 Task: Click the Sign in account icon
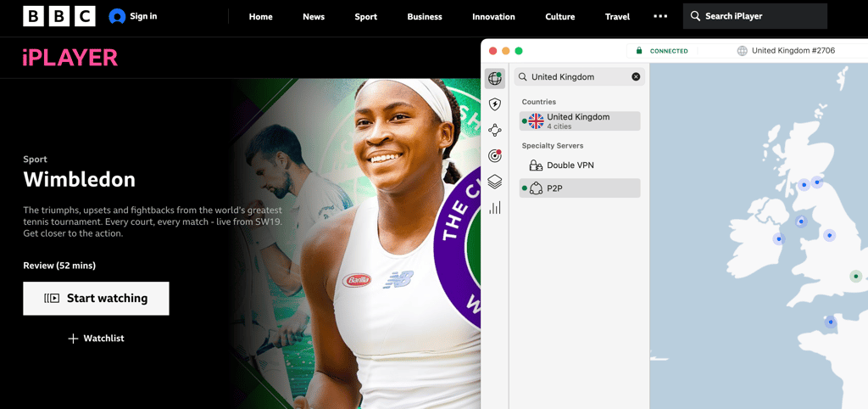(x=117, y=16)
